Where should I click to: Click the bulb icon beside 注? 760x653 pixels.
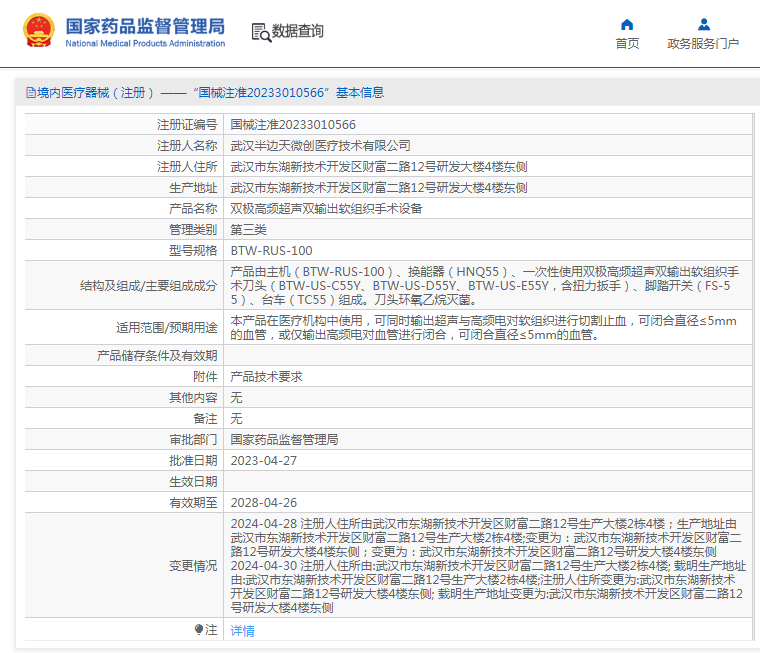pyautogui.click(x=199, y=629)
